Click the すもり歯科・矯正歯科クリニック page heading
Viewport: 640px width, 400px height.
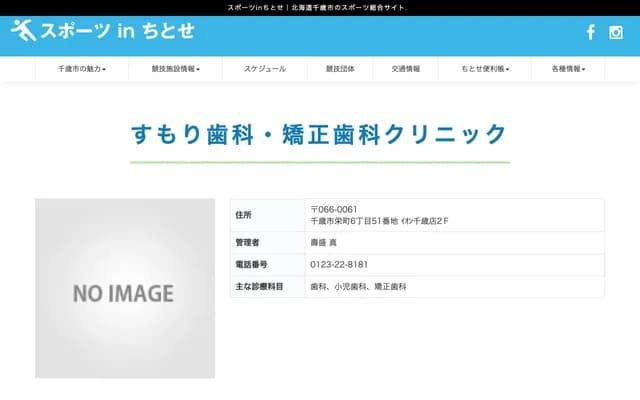point(319,134)
